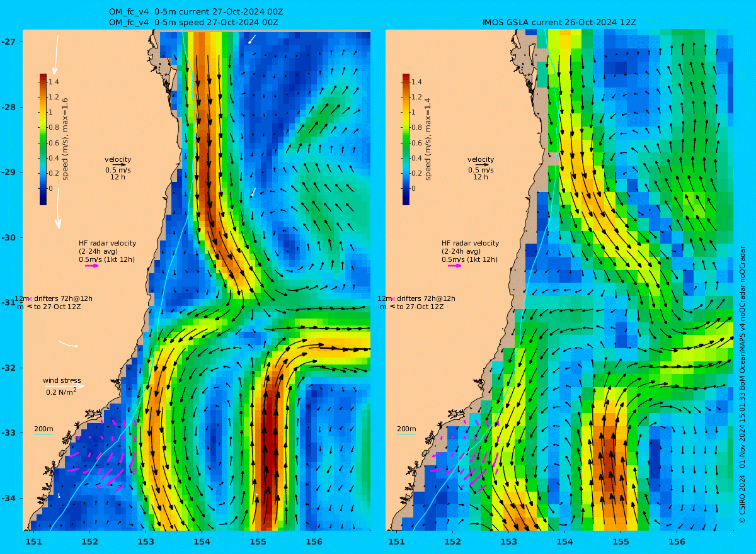Click the left map 'velocity' legend label
This screenshot has width=756, height=554.
click(x=118, y=159)
